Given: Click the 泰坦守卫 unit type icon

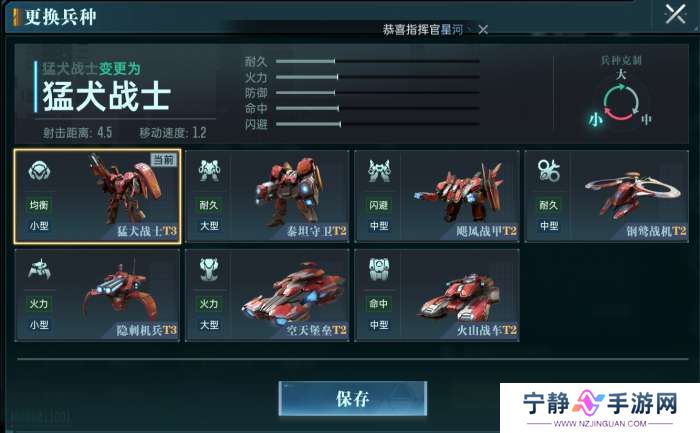Looking at the screenshot, I should [x=209, y=171].
